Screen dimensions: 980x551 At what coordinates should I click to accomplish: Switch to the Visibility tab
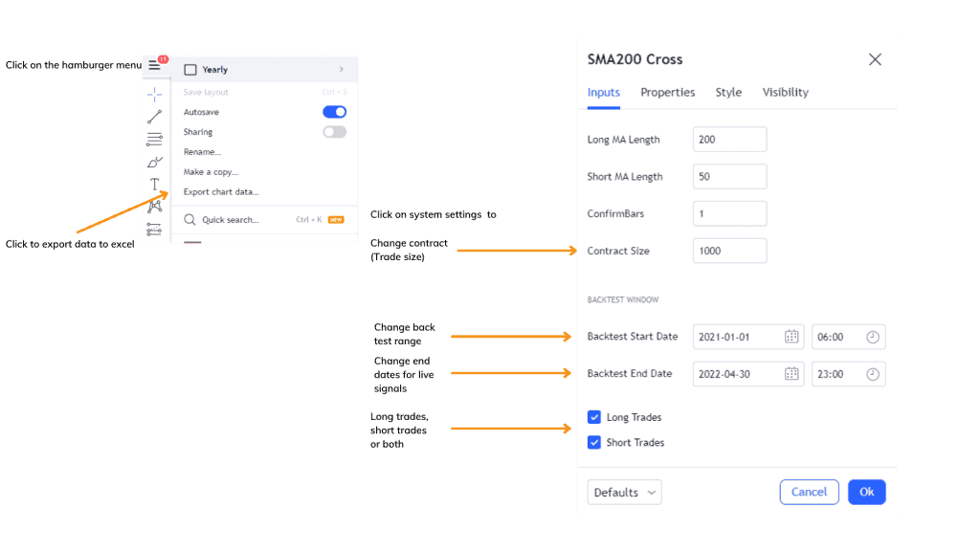pos(785,93)
